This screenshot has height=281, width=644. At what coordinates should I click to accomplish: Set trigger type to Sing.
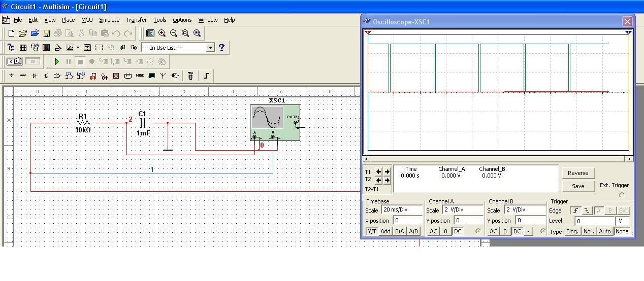coord(572,231)
